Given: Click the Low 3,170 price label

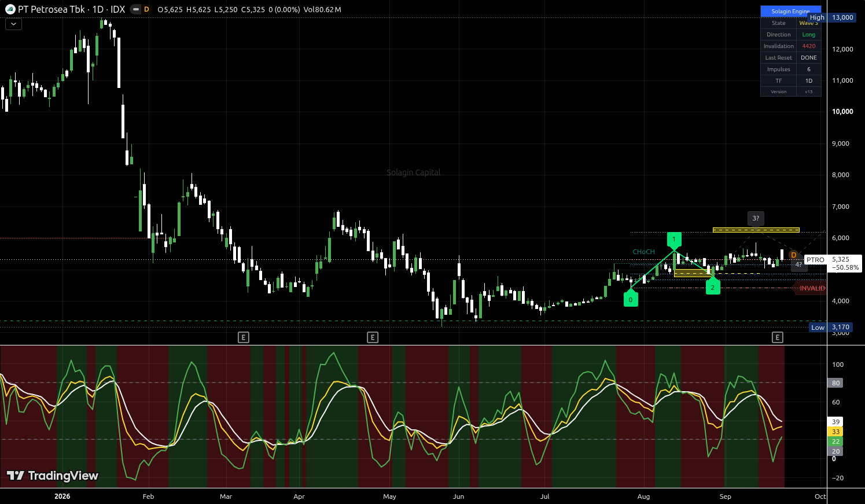Looking at the screenshot, I should 832,328.
